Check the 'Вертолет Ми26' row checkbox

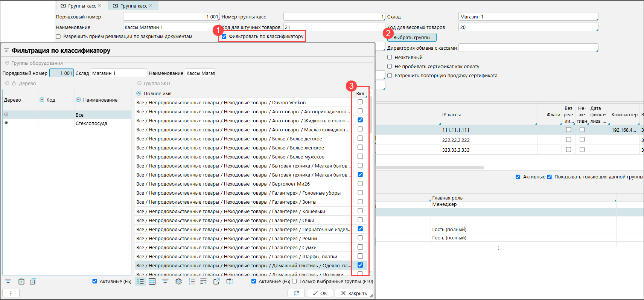360,184
